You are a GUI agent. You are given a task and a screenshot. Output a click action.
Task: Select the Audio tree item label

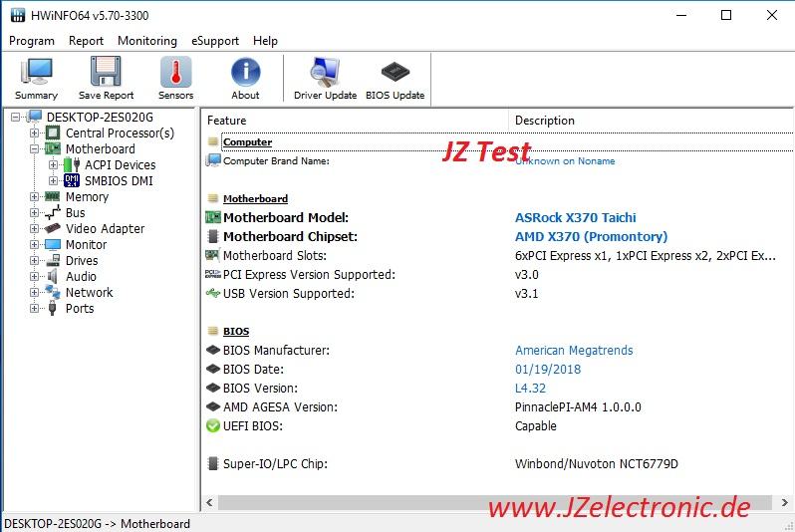tap(81, 276)
